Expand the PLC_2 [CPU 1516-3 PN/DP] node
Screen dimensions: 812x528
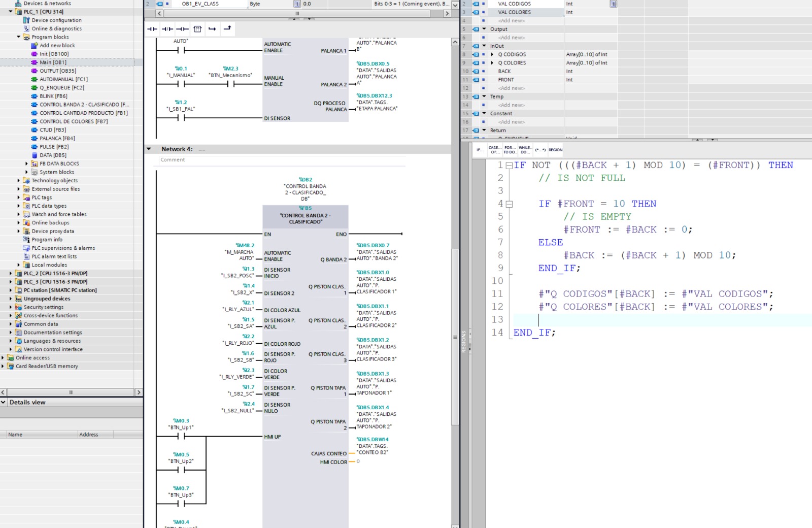coord(11,273)
